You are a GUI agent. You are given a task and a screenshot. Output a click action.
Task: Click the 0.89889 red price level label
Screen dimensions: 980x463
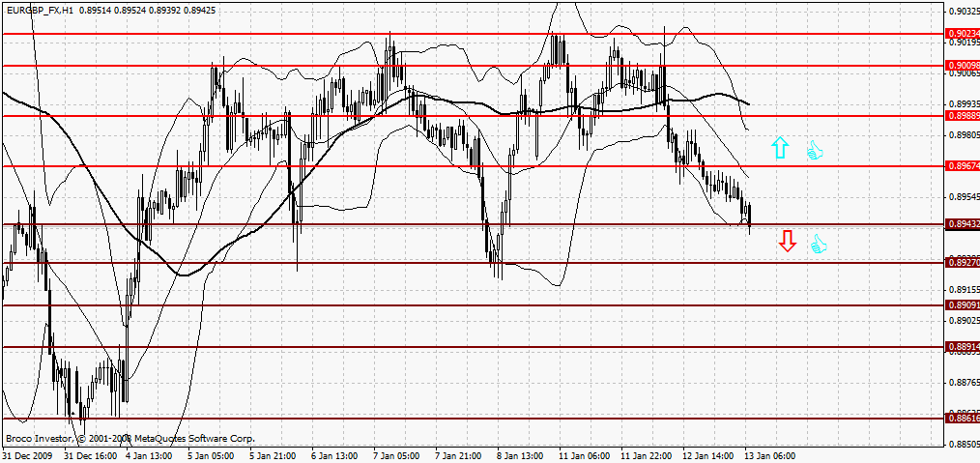[x=964, y=116]
